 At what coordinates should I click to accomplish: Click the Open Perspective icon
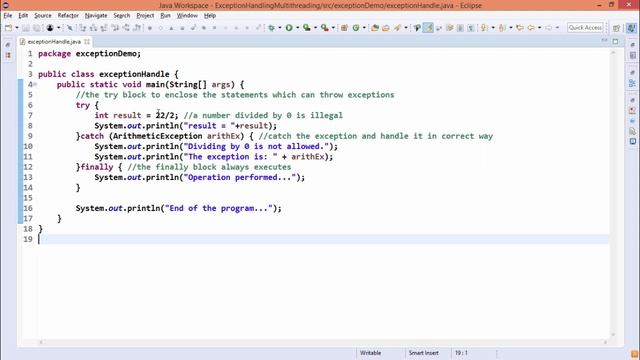(x=617, y=28)
